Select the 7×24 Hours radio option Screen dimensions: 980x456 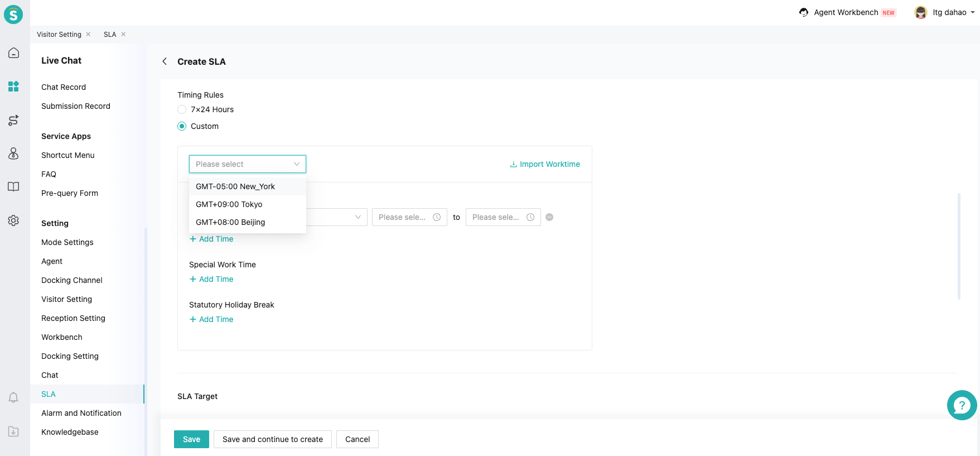point(182,109)
